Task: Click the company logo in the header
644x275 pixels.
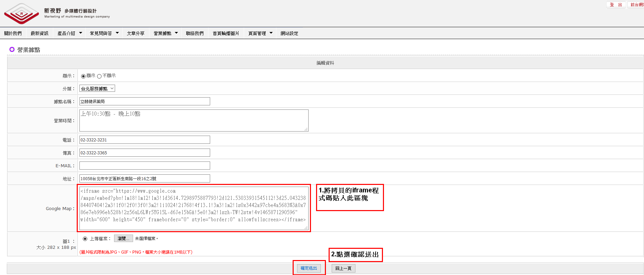Action: pos(22,14)
